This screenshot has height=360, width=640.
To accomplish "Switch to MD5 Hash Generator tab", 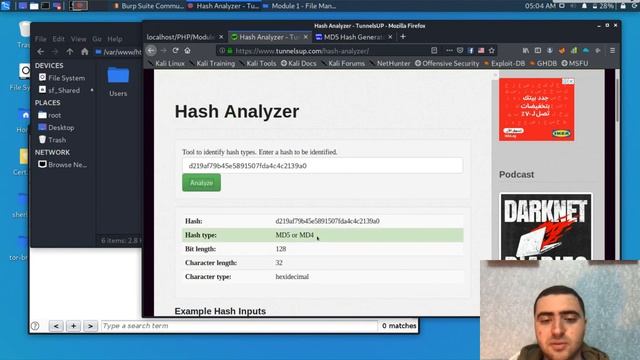I will [353, 37].
